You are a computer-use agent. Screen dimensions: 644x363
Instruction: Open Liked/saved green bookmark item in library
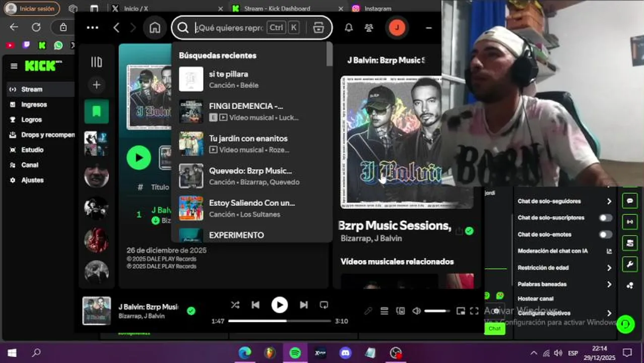96,111
